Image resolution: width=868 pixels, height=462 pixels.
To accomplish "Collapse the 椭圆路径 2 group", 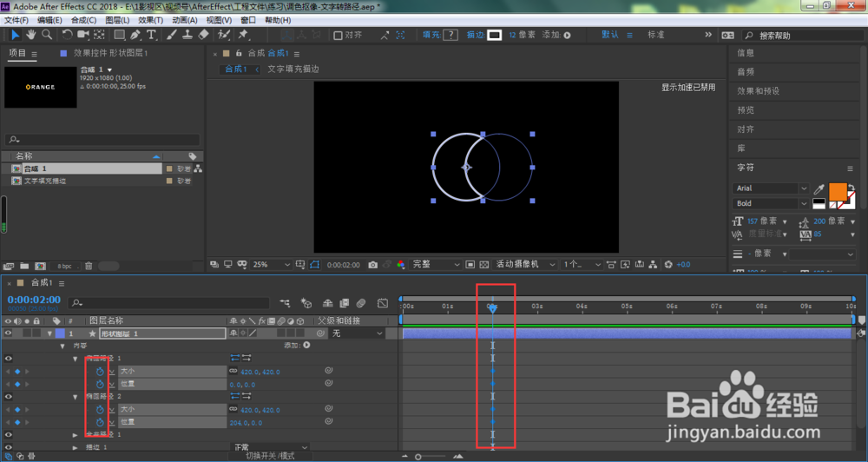I will click(76, 397).
